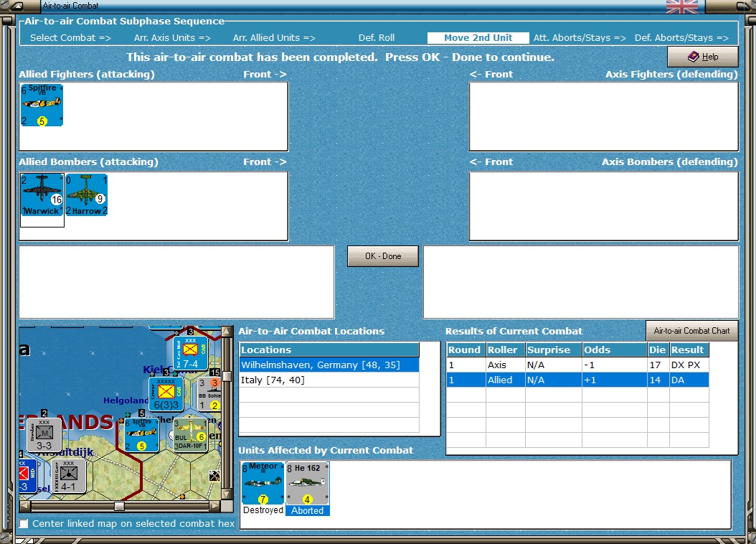Viewport: 756px width, 544px height.
Task: Open the Air-to-air Combat Chart
Action: (692, 331)
